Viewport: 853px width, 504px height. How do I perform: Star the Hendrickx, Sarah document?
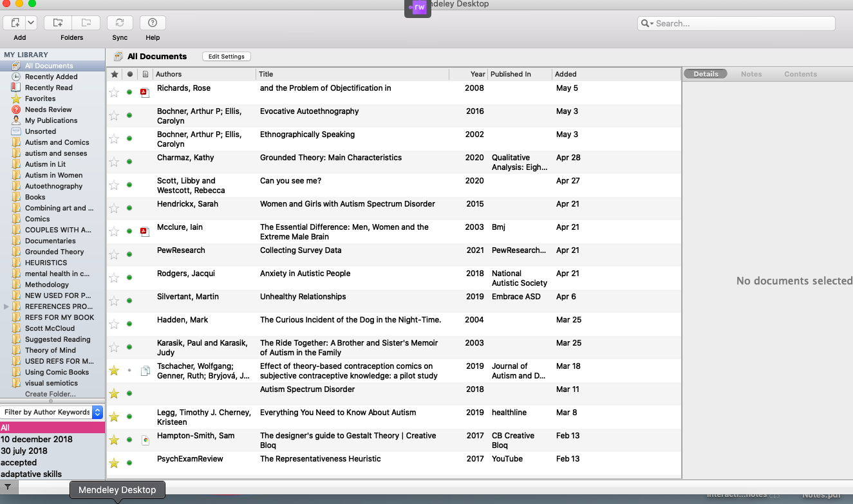[114, 208]
